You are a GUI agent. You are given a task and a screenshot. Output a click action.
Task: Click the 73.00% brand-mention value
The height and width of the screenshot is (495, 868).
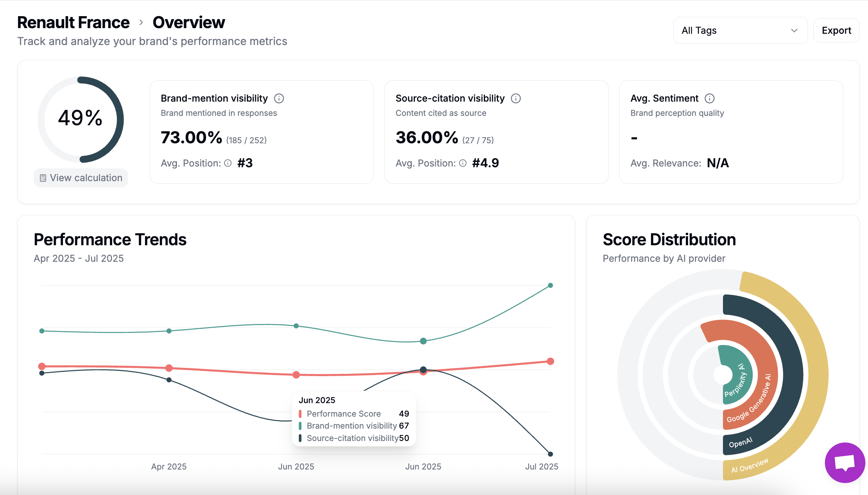[192, 138]
